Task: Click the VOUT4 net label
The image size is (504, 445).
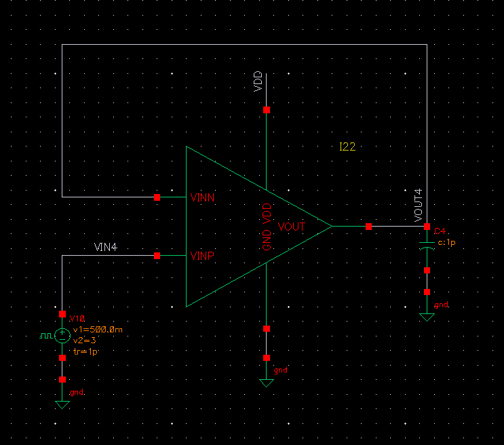Action: click(418, 205)
